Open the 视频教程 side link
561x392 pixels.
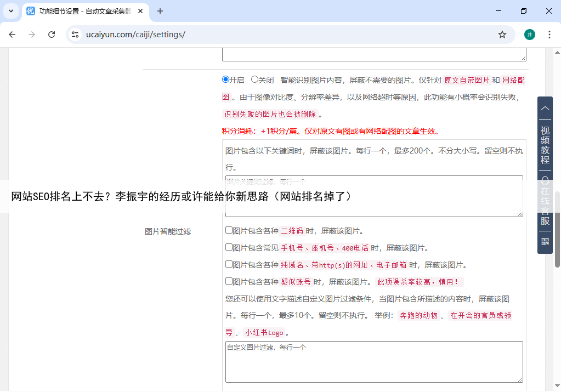coord(545,145)
